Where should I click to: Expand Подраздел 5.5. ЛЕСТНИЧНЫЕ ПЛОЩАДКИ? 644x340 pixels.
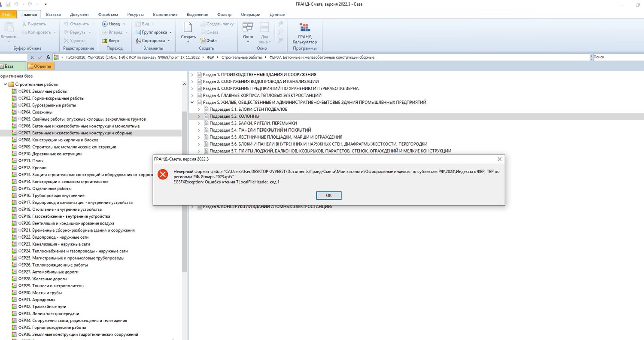click(x=199, y=137)
